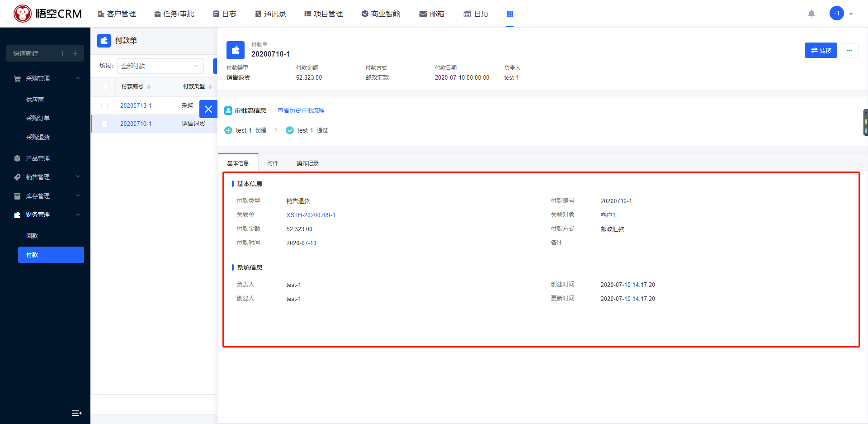Open payment 20200713-1 link
The height and width of the screenshot is (424, 868).
click(x=136, y=105)
